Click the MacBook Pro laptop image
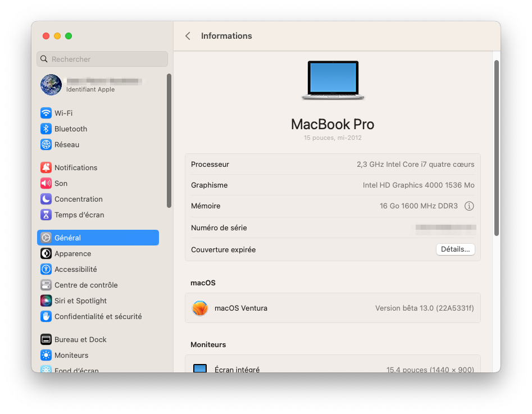The width and height of the screenshot is (532, 414). pyautogui.click(x=333, y=80)
